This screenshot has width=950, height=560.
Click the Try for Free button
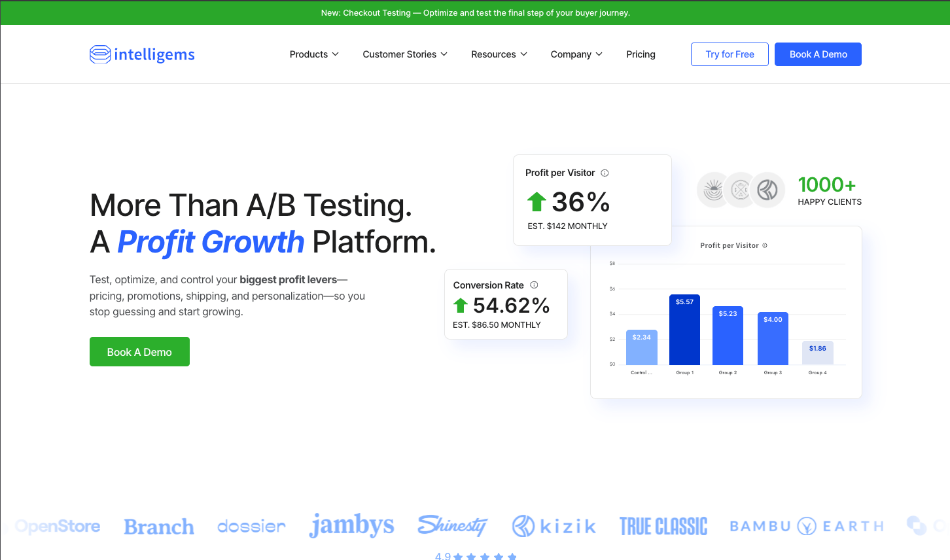(x=730, y=54)
